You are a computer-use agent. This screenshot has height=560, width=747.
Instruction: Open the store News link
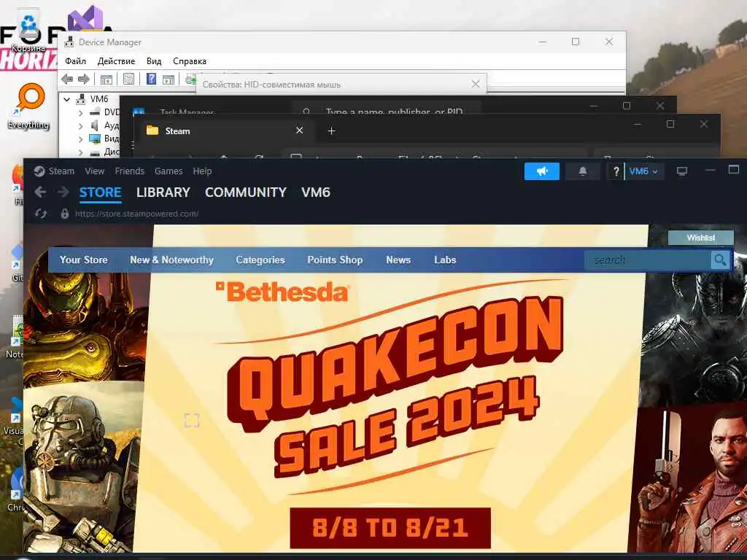[398, 260]
